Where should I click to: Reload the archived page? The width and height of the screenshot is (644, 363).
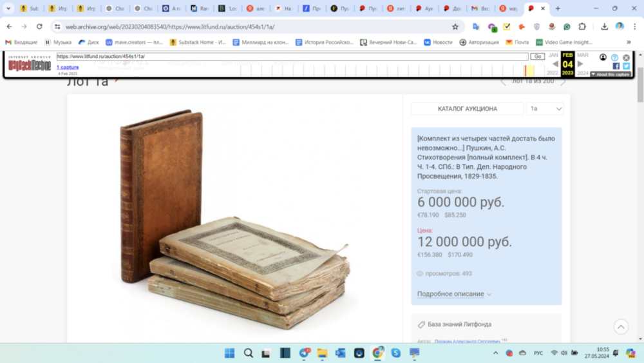coord(39,26)
